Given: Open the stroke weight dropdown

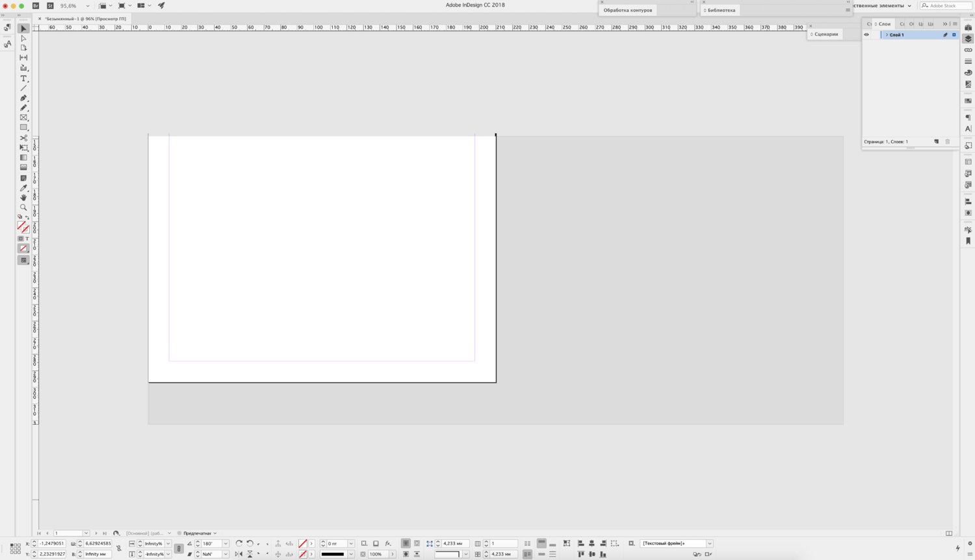Looking at the screenshot, I should tap(351, 544).
